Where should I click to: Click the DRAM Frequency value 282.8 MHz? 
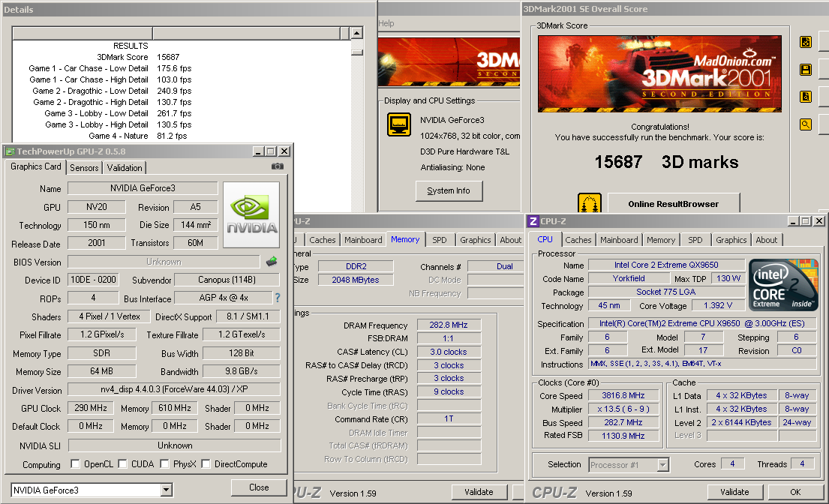pos(449,325)
